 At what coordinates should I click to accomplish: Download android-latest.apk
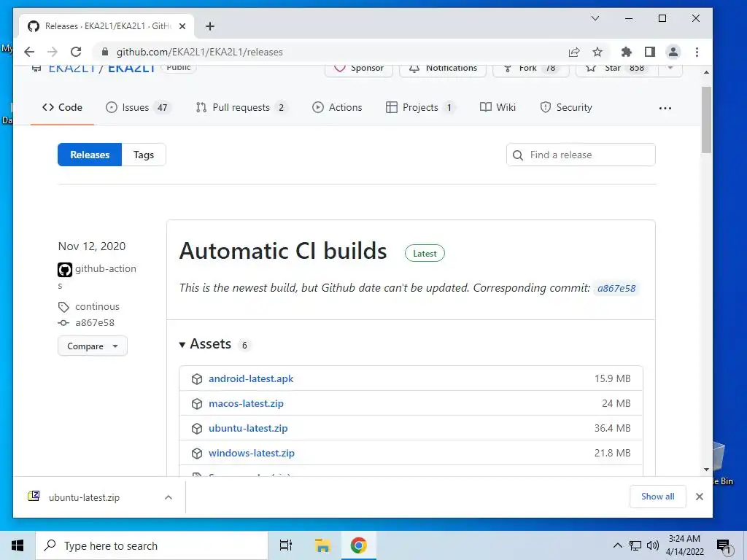(251, 378)
